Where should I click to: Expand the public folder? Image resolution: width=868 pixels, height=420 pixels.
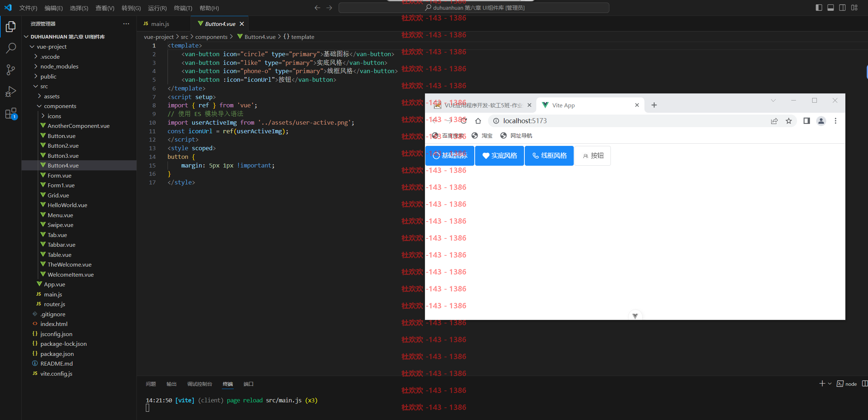[36, 76]
